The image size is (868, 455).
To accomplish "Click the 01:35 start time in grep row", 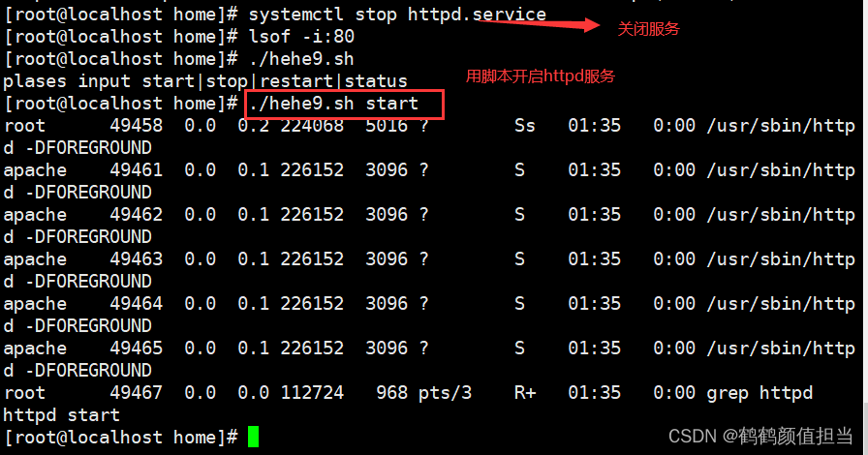I will click(594, 393).
